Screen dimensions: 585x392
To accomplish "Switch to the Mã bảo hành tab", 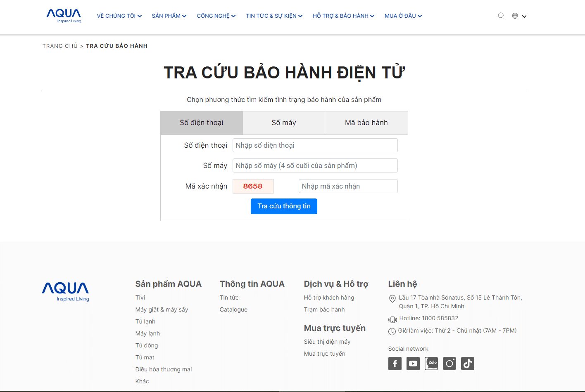I will pos(366,123).
